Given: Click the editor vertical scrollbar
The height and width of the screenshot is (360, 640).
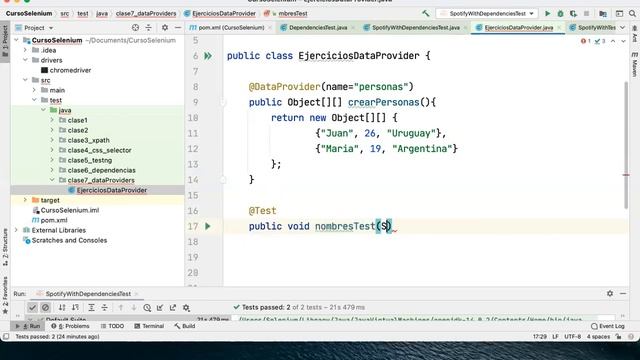Looking at the screenshot, I should point(626,145).
